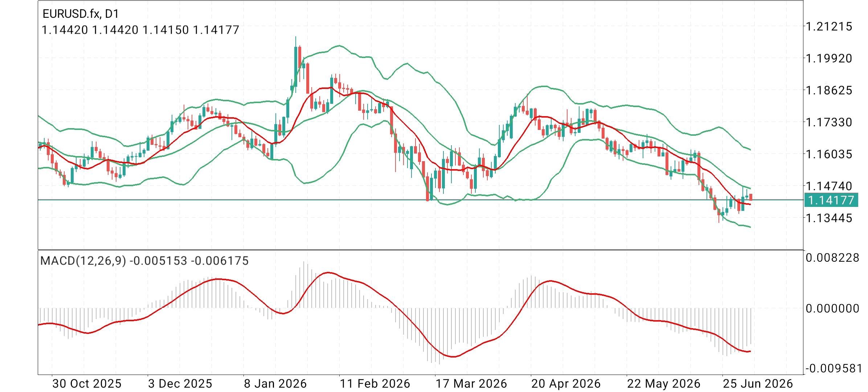Viewport: 868px width, 392px height.
Task: Click the 3 Dec 2025 date label
Action: click(180, 384)
